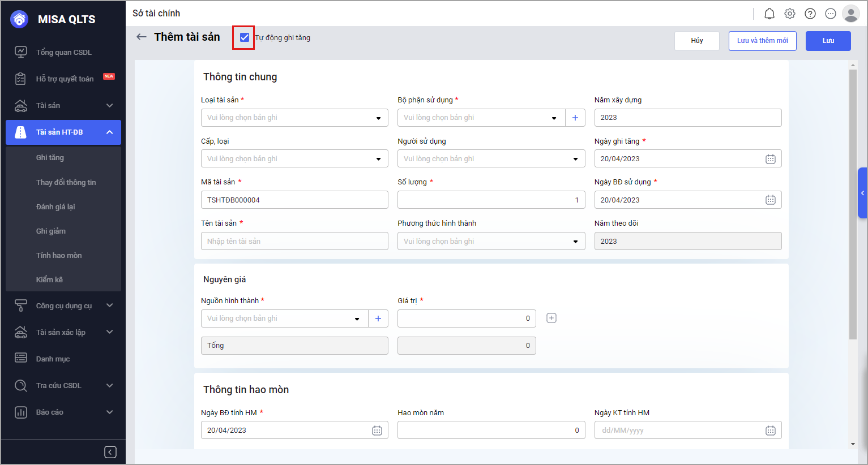Expand the Phương thức hình thành dropdown

(x=491, y=242)
